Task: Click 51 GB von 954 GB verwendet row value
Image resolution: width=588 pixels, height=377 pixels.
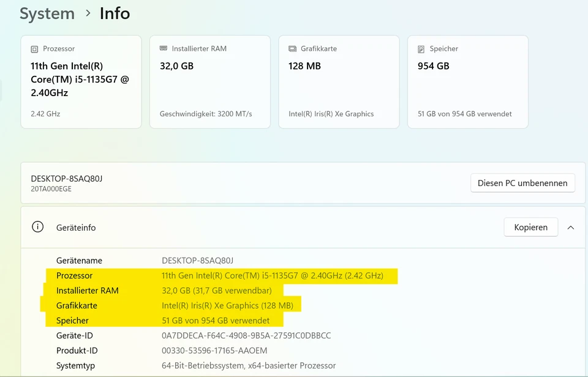Action: (x=216, y=321)
